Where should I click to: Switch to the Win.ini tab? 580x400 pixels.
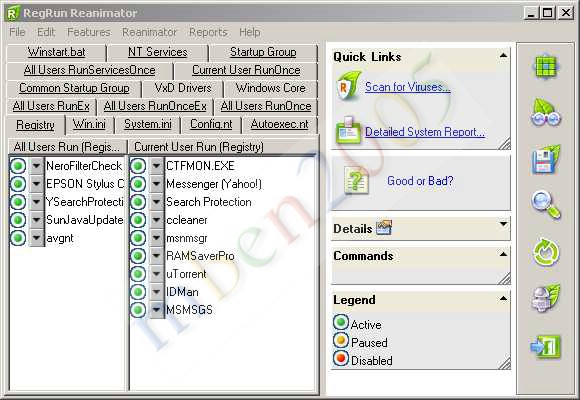[x=90, y=124]
